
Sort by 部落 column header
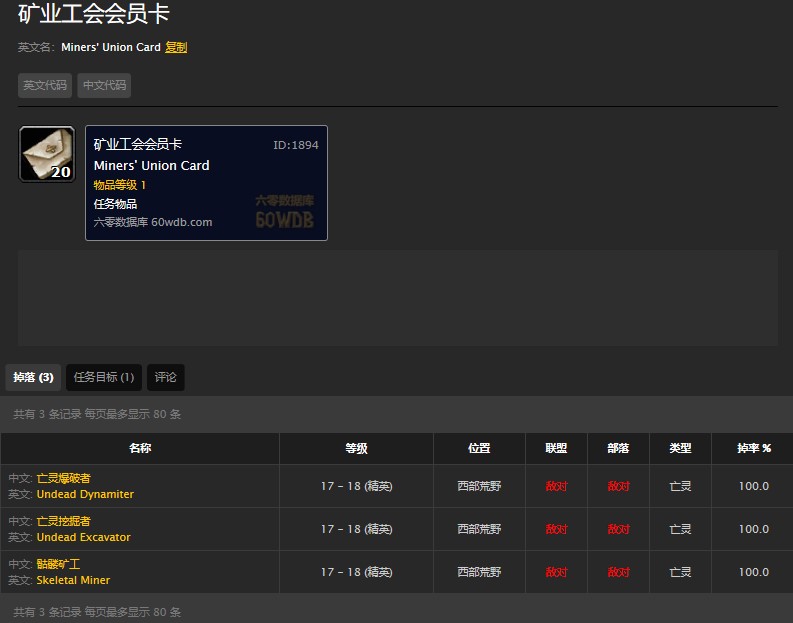coord(618,449)
